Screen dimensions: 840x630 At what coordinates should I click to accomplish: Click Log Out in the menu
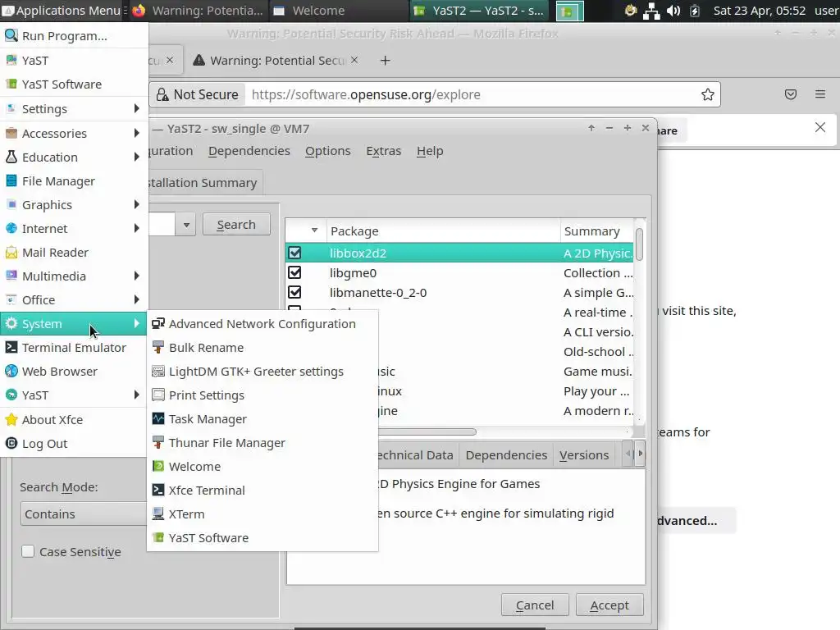74,444
